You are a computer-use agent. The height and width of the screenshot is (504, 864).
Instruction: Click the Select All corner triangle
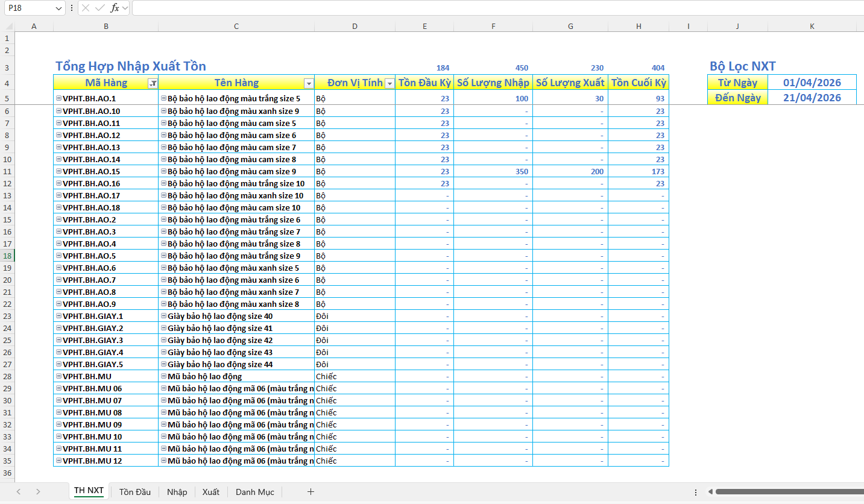click(7, 26)
